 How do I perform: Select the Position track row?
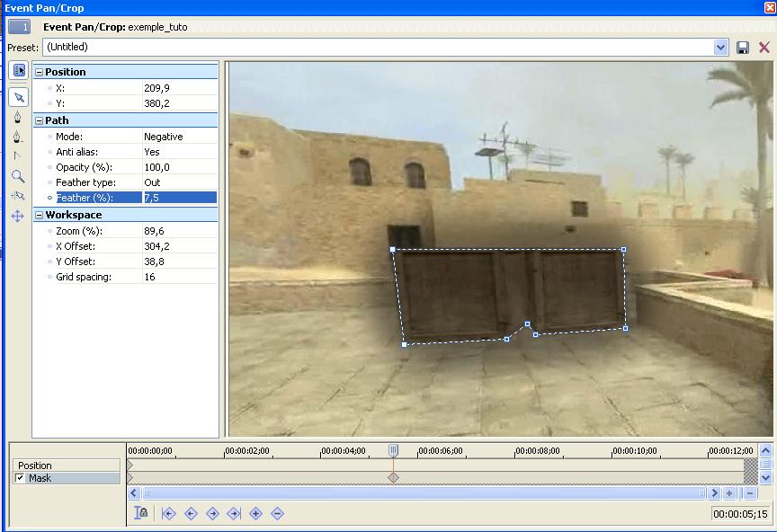tap(67, 465)
